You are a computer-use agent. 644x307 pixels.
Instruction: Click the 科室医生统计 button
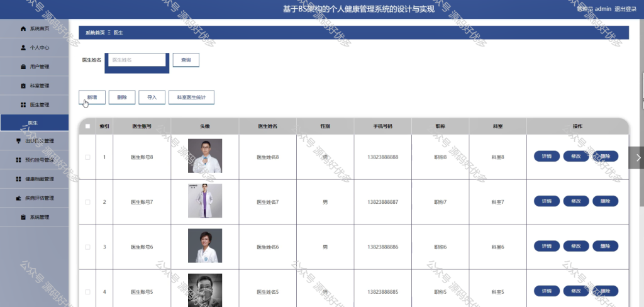[191, 98]
